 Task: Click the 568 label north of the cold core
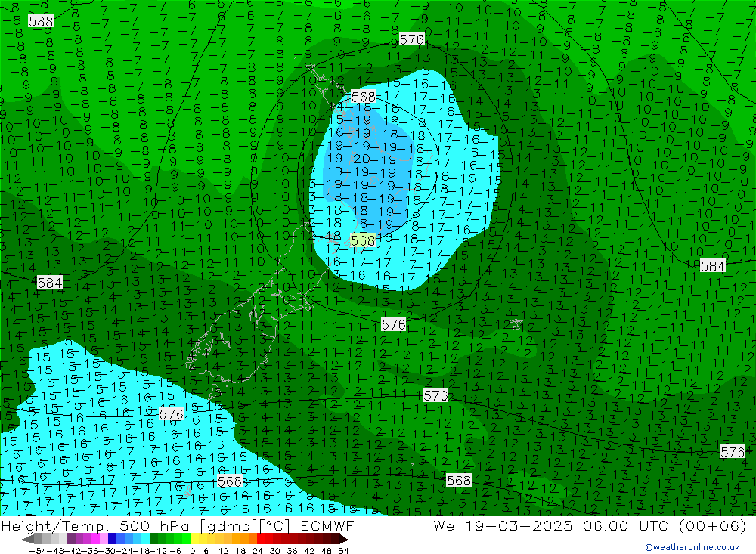[x=363, y=97]
